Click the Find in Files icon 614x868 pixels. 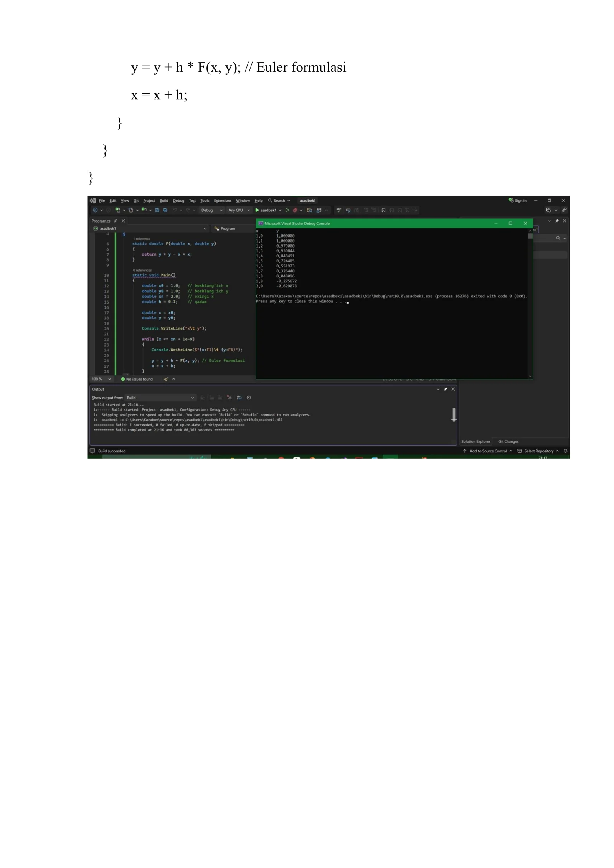pyautogui.click(x=309, y=210)
